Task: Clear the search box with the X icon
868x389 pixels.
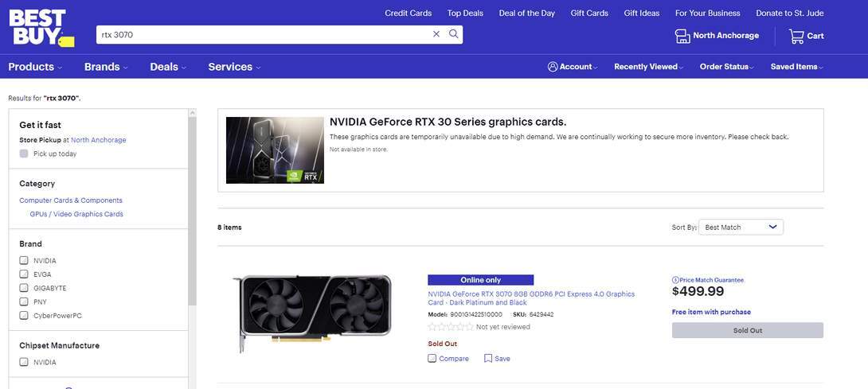Action: click(x=436, y=34)
